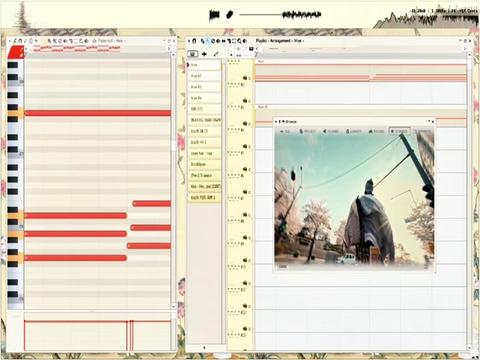Image resolution: width=480 pixels, height=360 pixels.
Task: Toggle mute on Playlist track 2
Action: coord(245,100)
